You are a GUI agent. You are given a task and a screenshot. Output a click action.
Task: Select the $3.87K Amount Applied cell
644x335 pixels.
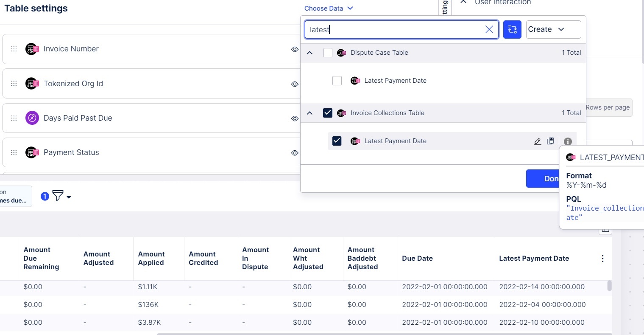tap(149, 323)
